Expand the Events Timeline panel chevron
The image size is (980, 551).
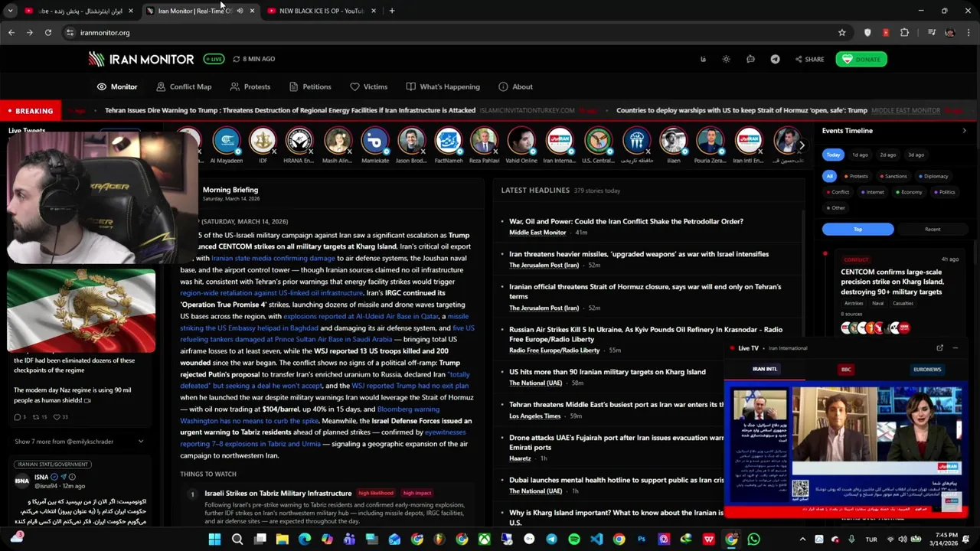964,131
